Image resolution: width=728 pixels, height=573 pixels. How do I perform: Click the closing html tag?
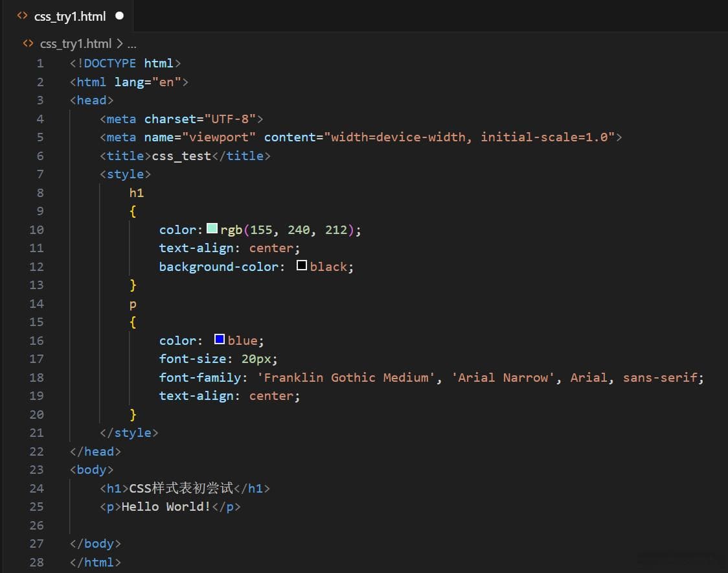coord(95,563)
